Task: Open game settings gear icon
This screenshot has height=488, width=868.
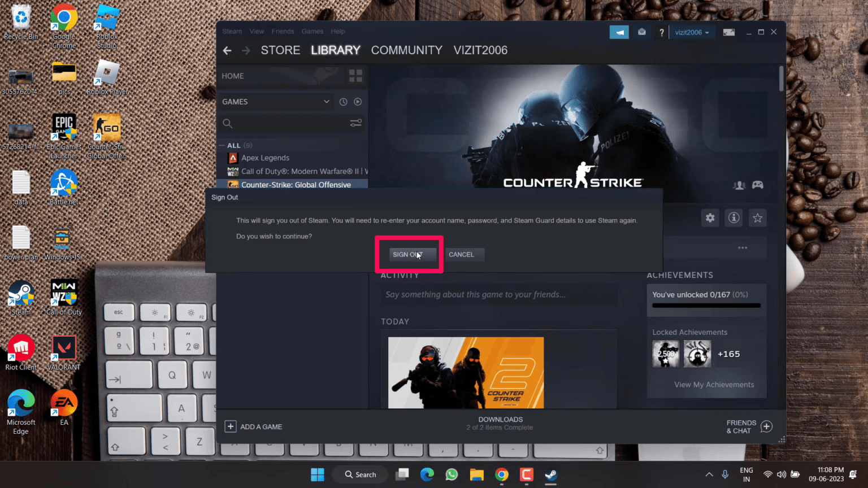Action: pos(710,218)
